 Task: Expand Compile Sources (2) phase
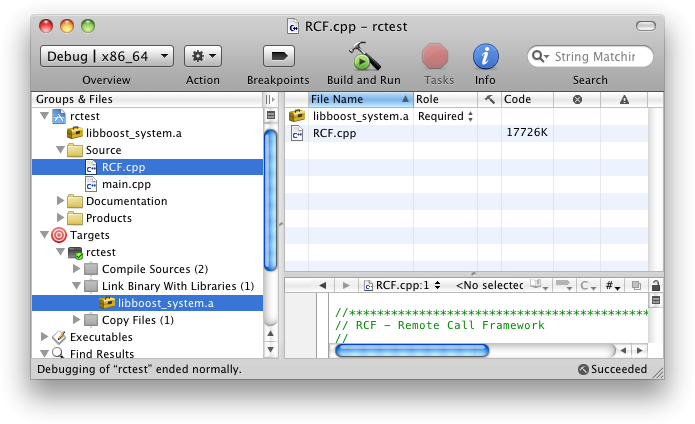(76, 268)
